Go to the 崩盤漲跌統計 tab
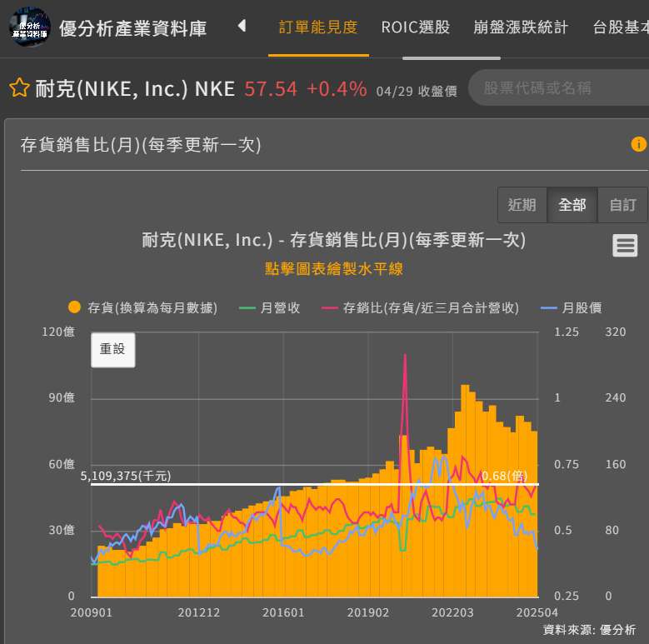The height and width of the screenshot is (644, 649). [521, 27]
